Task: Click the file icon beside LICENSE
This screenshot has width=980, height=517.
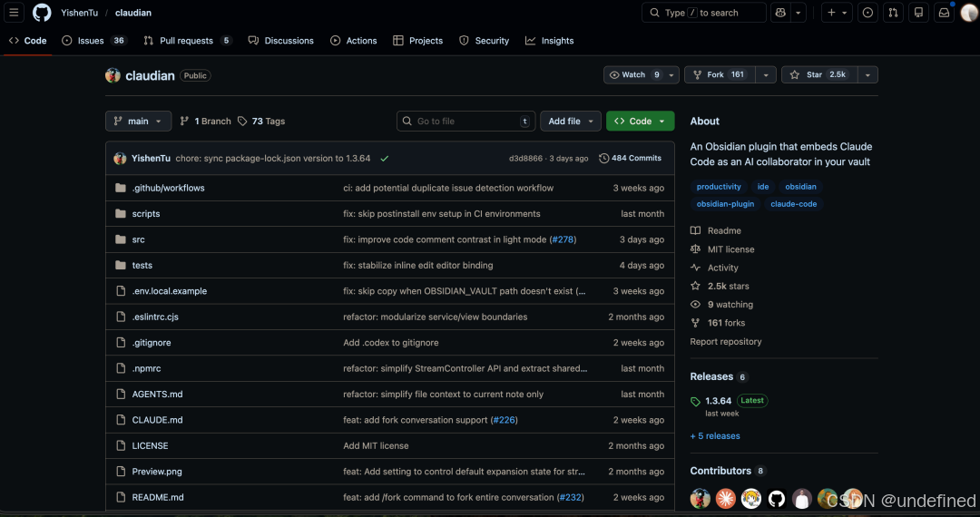Action: click(121, 446)
